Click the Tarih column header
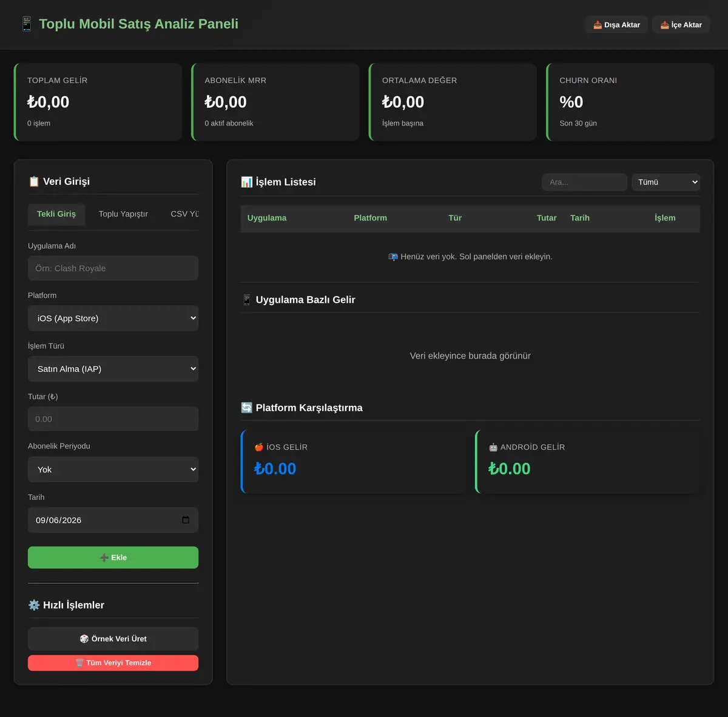 pyautogui.click(x=580, y=218)
